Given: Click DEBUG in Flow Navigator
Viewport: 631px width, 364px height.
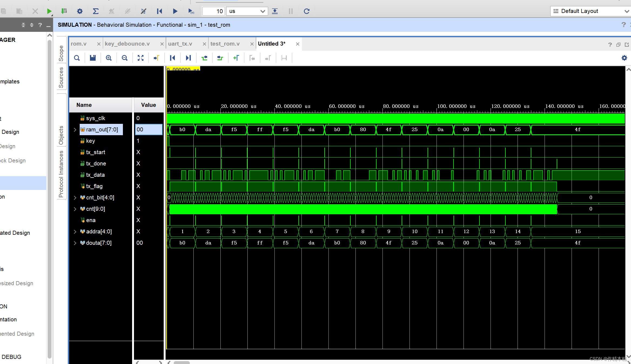Looking at the screenshot, I should pos(11,357).
